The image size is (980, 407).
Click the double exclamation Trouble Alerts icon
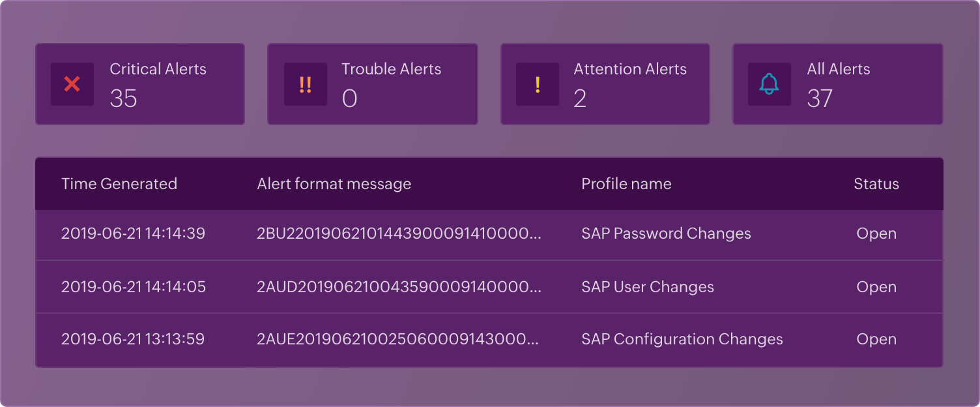pos(305,84)
